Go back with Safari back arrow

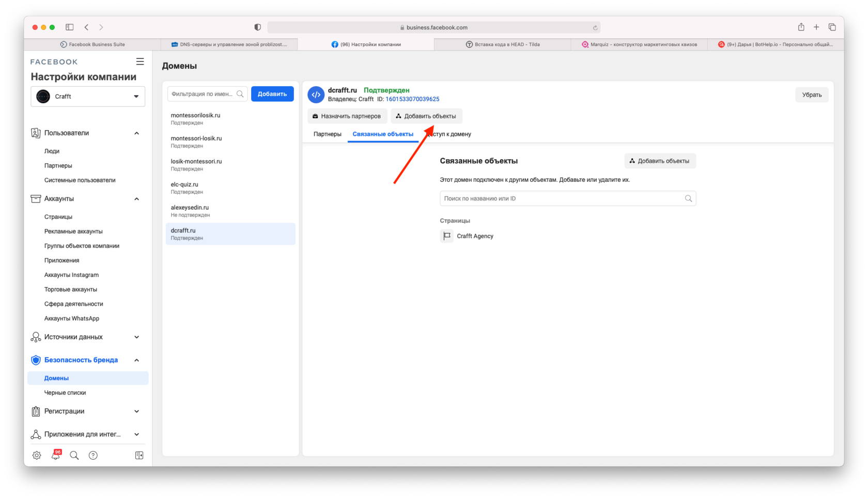coord(87,27)
